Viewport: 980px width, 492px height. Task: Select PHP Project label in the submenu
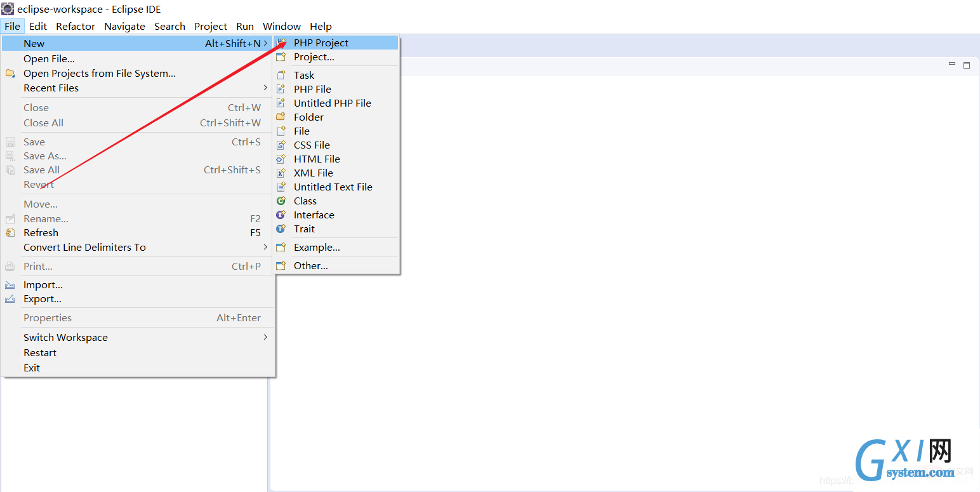click(321, 43)
